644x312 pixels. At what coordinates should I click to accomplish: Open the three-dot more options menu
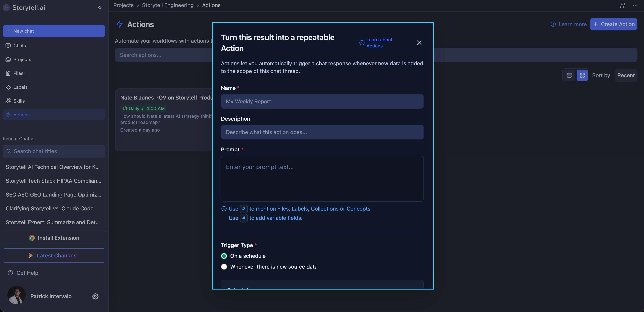(x=635, y=5)
